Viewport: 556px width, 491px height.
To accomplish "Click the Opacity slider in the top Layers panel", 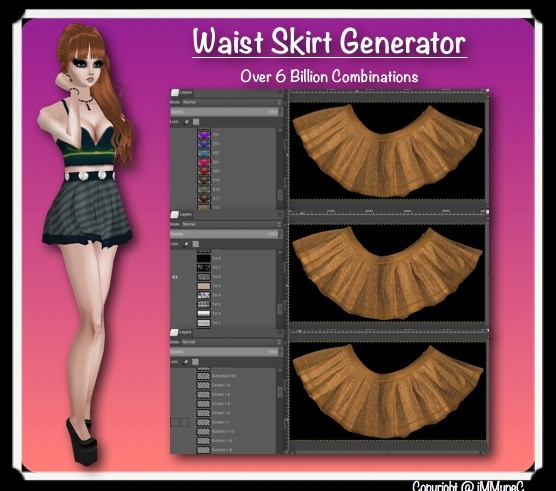I will pyautogui.click(x=226, y=112).
